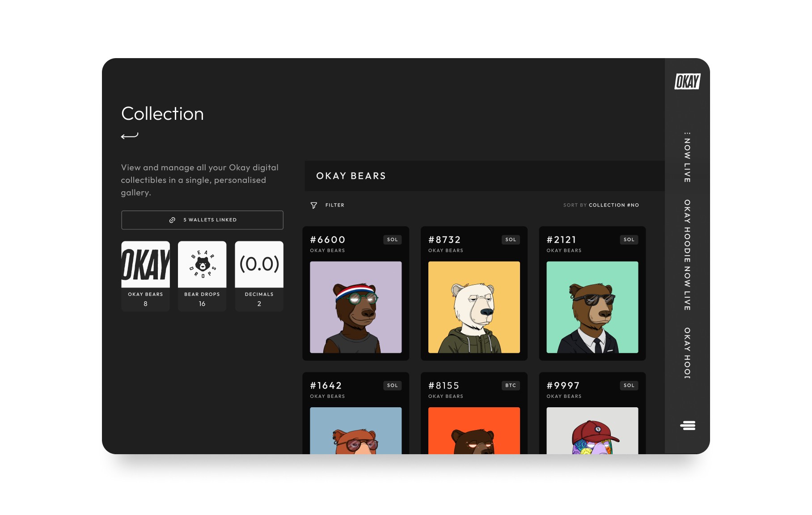
Task: Click the Decimals count 2
Action: tap(259, 304)
